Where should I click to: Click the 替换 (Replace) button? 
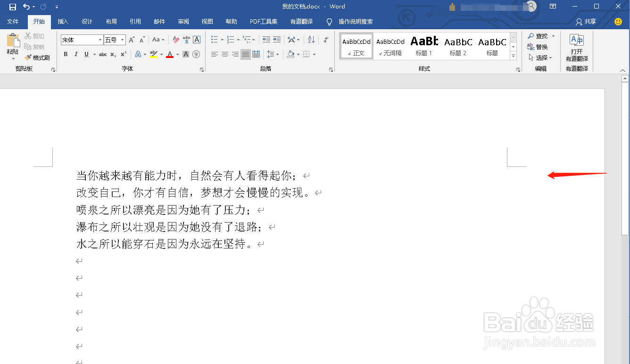point(538,47)
